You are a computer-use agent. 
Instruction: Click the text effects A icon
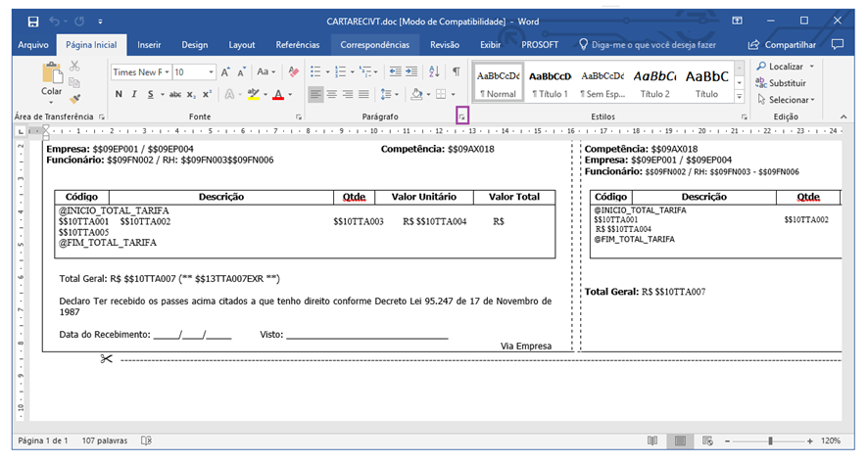[229, 94]
